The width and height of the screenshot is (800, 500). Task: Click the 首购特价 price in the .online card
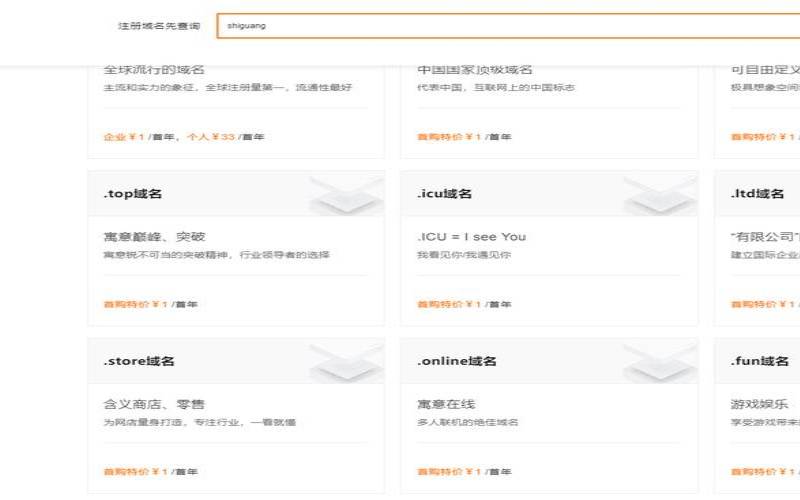tap(464, 471)
